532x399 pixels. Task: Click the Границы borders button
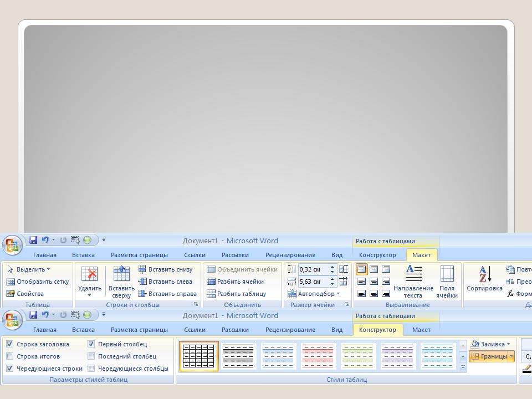click(489, 356)
